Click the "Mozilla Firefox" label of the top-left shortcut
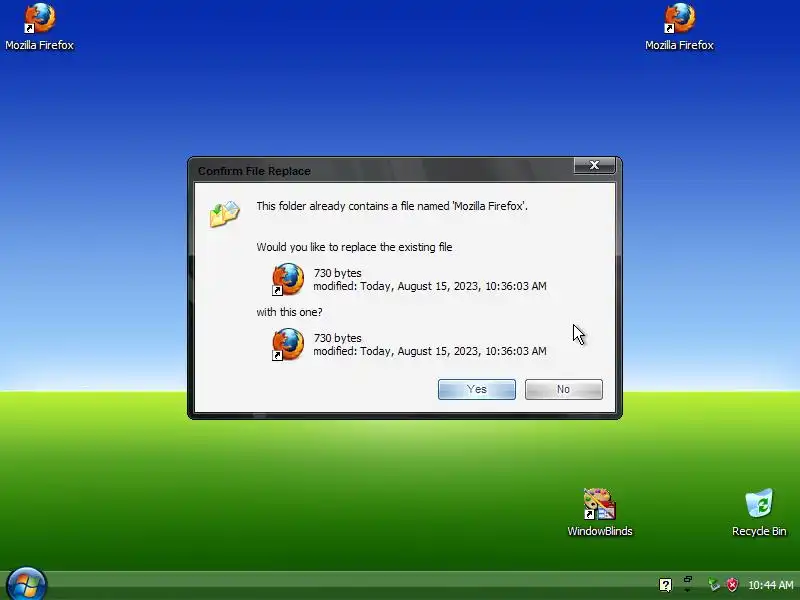 coord(39,45)
